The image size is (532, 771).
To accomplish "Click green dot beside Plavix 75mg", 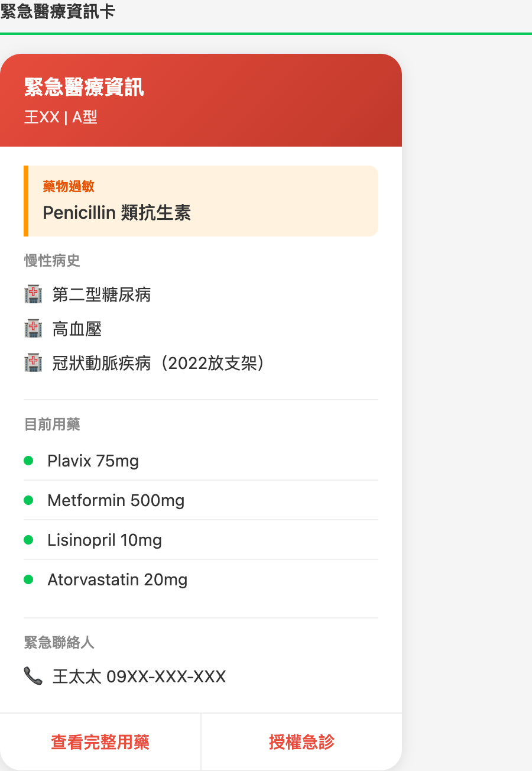I will pos(28,461).
